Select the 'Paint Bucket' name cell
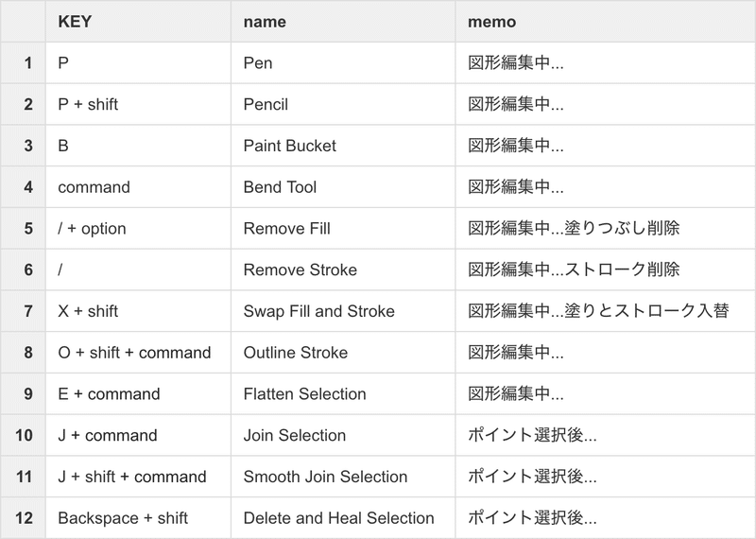Screen dimensions: 756x539 343,146
